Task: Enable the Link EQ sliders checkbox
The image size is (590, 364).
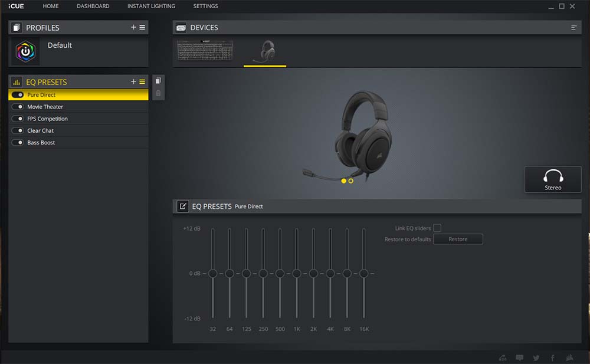Action: [437, 228]
